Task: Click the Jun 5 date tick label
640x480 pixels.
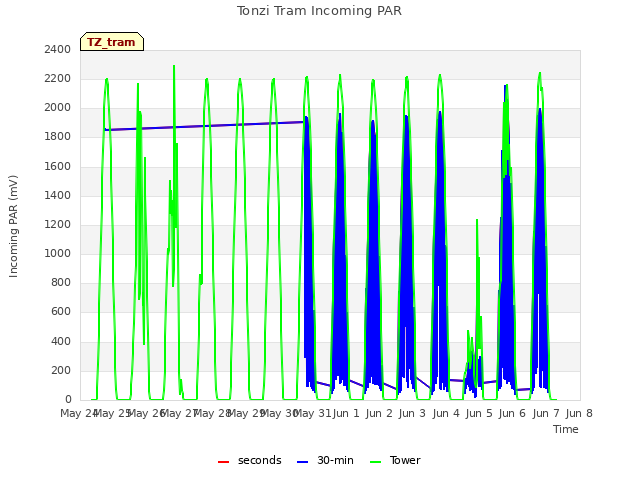Action: tap(479, 413)
